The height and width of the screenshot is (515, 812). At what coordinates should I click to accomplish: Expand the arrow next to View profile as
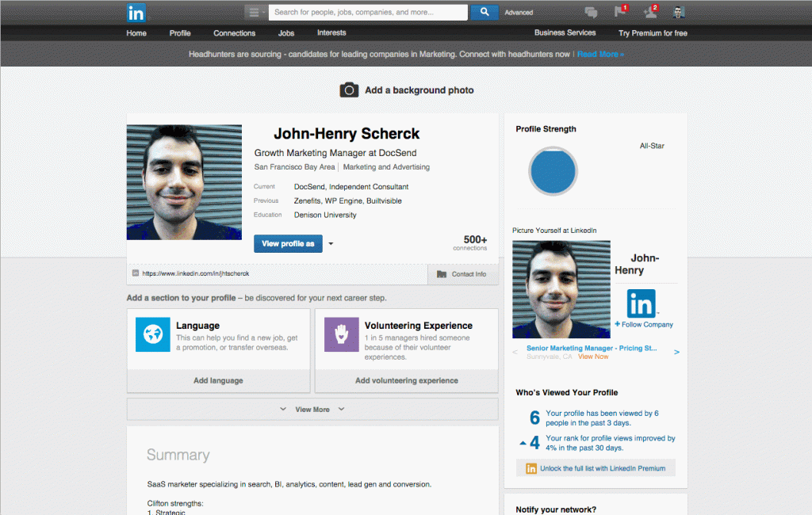click(x=331, y=244)
